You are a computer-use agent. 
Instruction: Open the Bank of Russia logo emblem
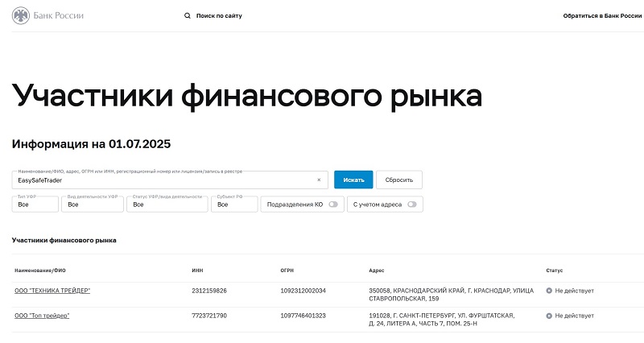(21, 15)
